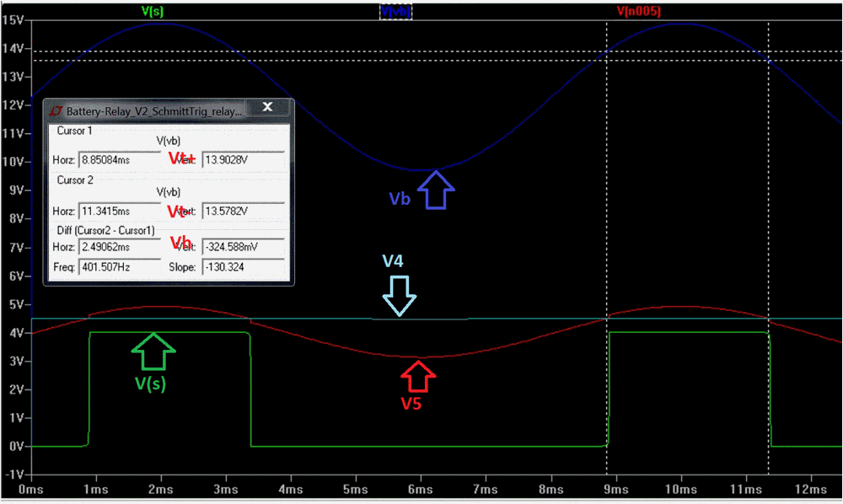Screen dimensions: 843x504
Task: Click Cursor 1 Vert field showing 13.9028V
Action: click(x=244, y=160)
